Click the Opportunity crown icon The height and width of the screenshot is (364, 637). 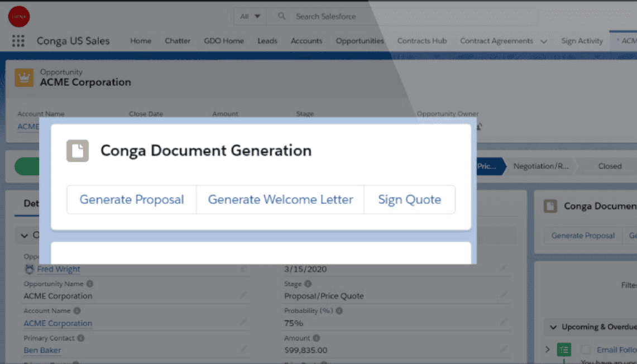(x=24, y=77)
